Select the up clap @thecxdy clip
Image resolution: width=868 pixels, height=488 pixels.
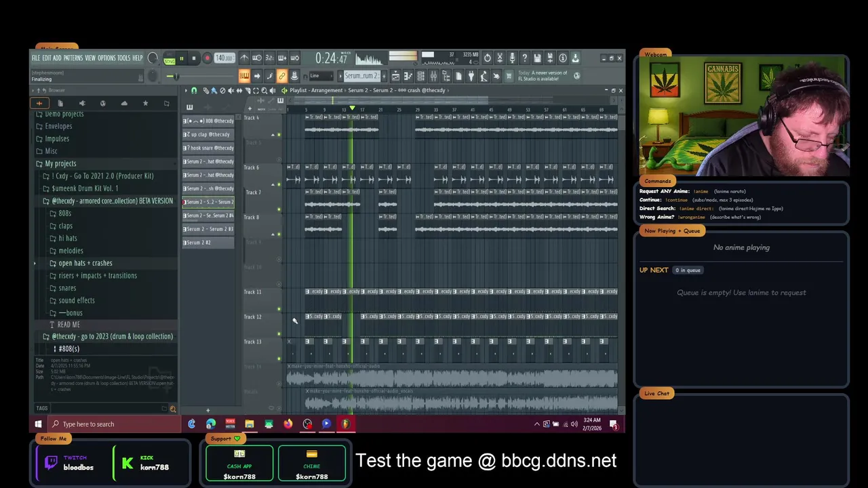[x=208, y=134]
